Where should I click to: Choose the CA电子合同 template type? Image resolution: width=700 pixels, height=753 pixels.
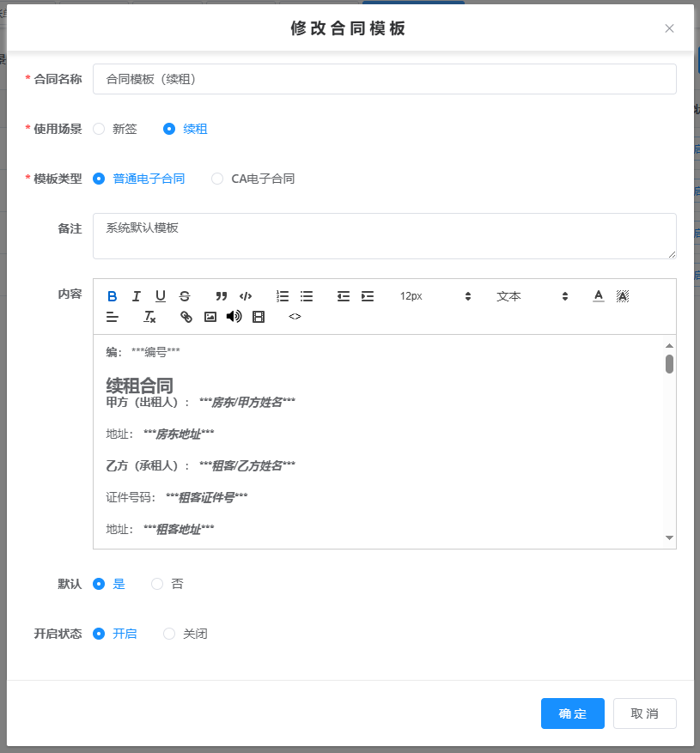pos(217,179)
